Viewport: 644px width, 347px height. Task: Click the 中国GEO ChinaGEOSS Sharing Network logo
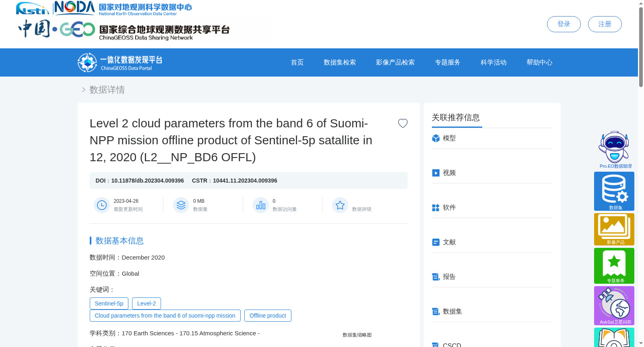124,29
